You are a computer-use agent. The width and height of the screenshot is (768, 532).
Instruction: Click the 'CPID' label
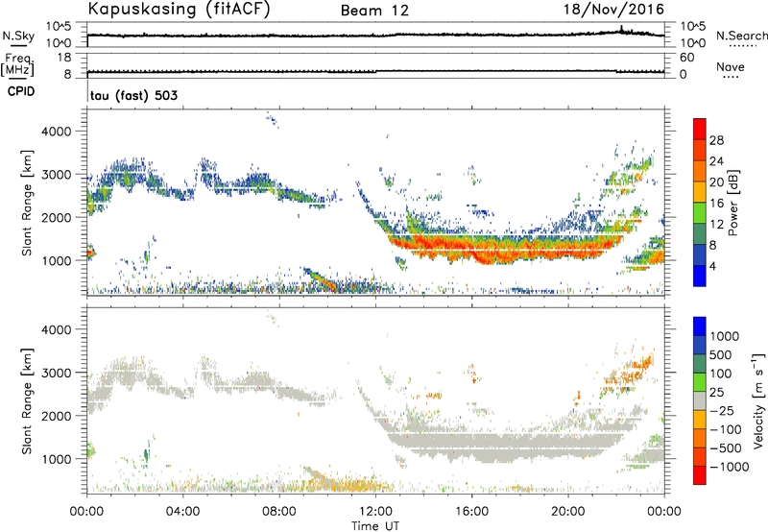pyautogui.click(x=21, y=91)
